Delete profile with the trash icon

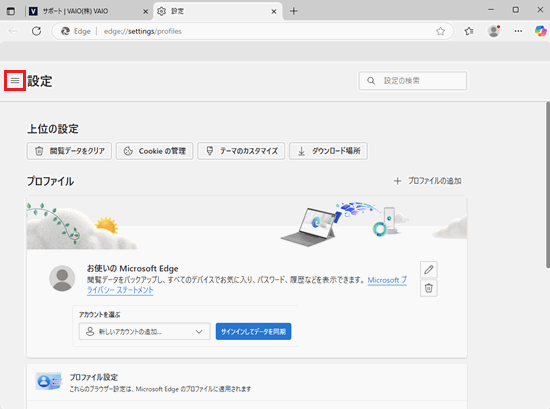(x=429, y=288)
